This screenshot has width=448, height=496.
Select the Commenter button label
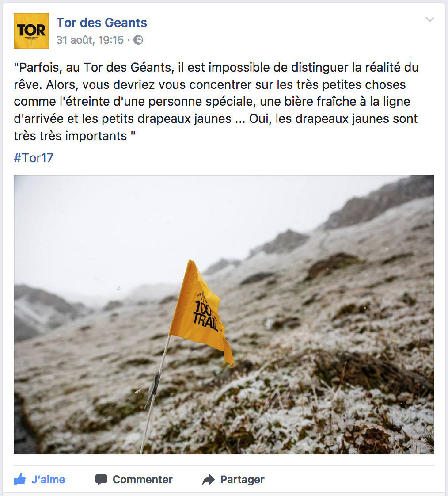pos(143,480)
